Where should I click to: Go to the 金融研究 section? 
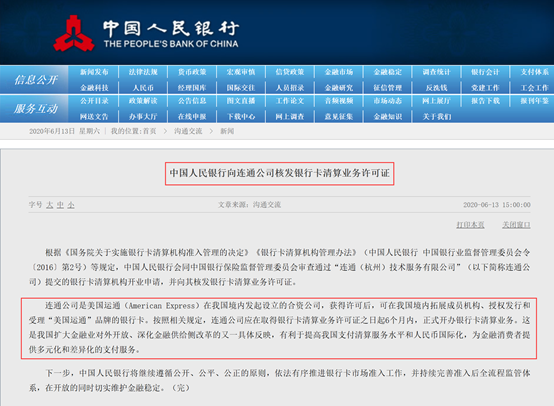pyautogui.click(x=339, y=88)
